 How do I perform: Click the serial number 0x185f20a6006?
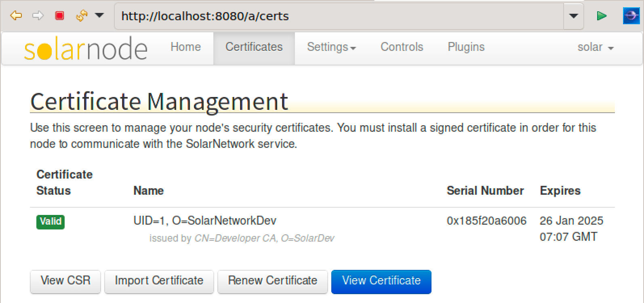pos(486,221)
